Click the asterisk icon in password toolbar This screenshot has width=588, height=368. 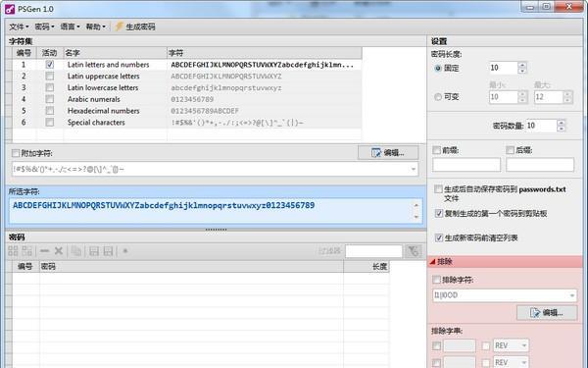point(125,251)
